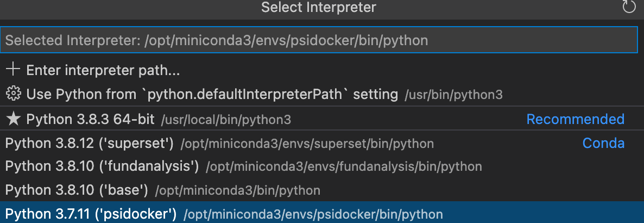Click the Select Interpreter title
Screen dimensions: 644x223
(x=318, y=8)
